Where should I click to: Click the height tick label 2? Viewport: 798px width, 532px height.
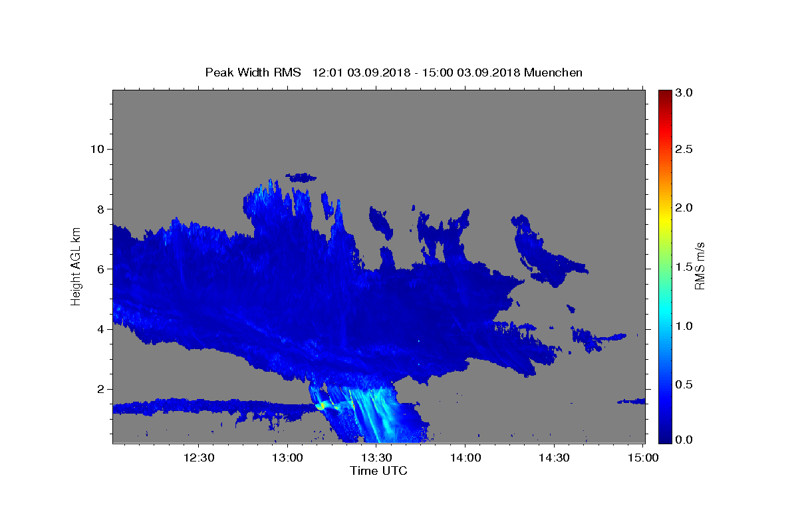coord(100,389)
